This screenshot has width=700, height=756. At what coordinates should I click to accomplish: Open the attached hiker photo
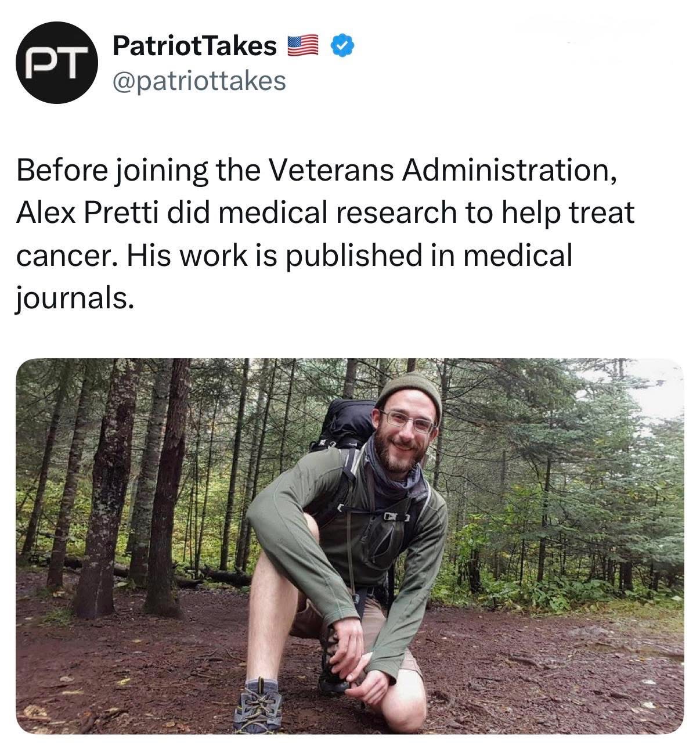click(x=349, y=546)
